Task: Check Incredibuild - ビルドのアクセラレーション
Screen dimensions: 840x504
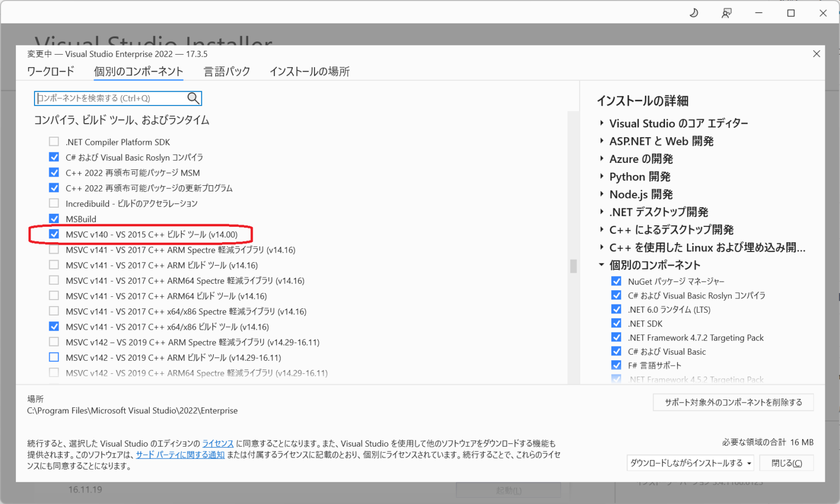Action: [54, 203]
